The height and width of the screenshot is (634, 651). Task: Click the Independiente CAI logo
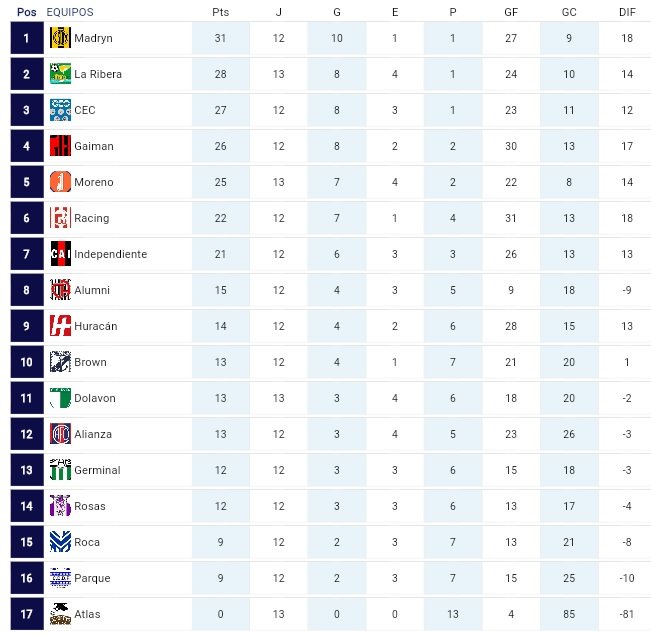tap(60, 254)
